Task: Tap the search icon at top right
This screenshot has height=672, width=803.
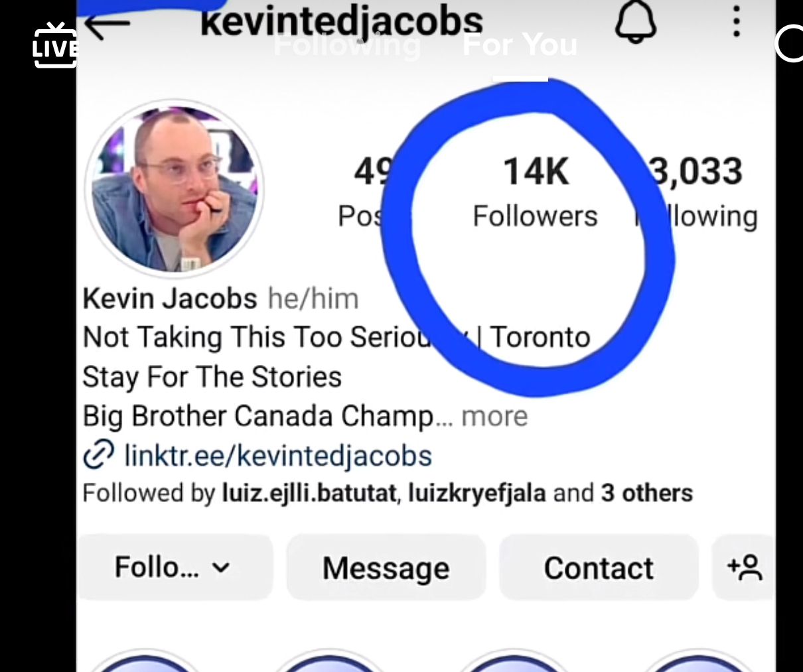Action: (789, 44)
